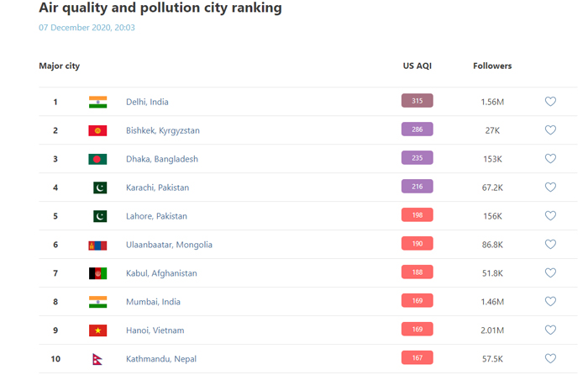
Task: Click the India flag beside Delhi
Action: click(x=97, y=102)
